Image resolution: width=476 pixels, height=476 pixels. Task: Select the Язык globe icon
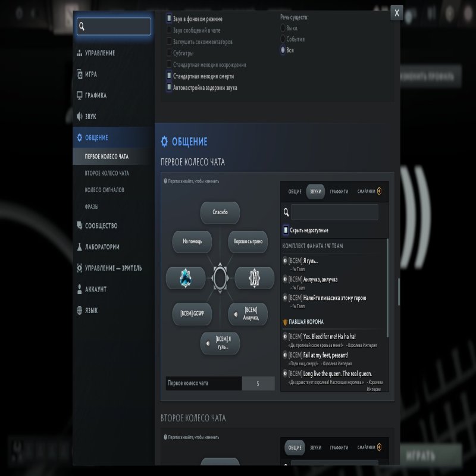pos(79,309)
